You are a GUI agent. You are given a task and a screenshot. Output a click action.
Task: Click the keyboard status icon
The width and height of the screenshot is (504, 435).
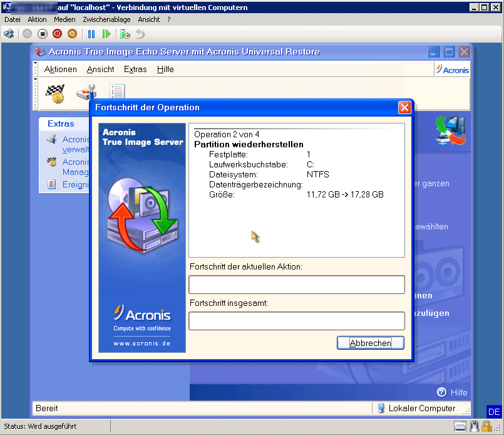tap(460, 427)
